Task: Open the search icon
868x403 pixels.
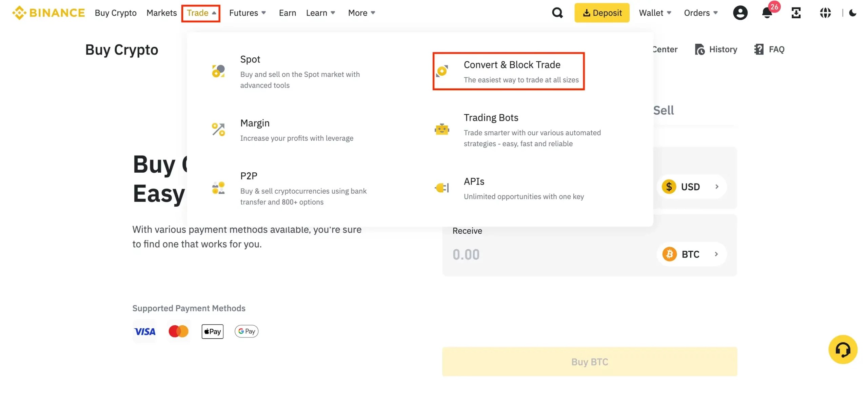Action: [557, 13]
